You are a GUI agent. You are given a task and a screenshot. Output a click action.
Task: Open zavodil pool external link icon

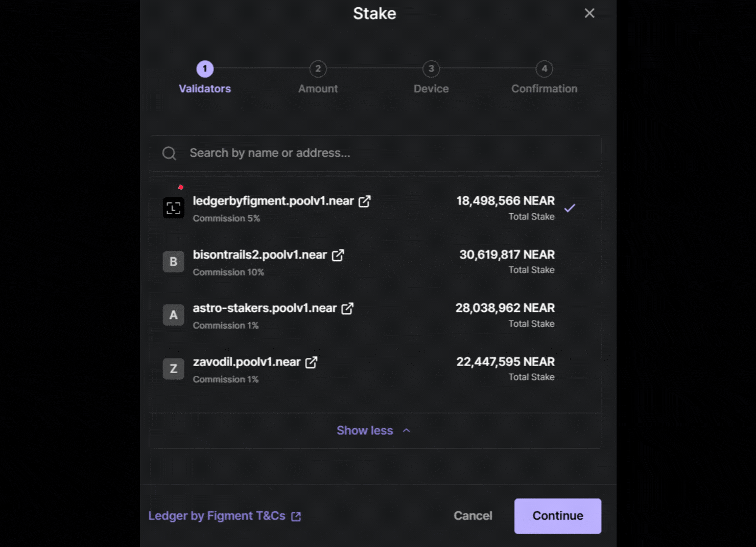312,362
